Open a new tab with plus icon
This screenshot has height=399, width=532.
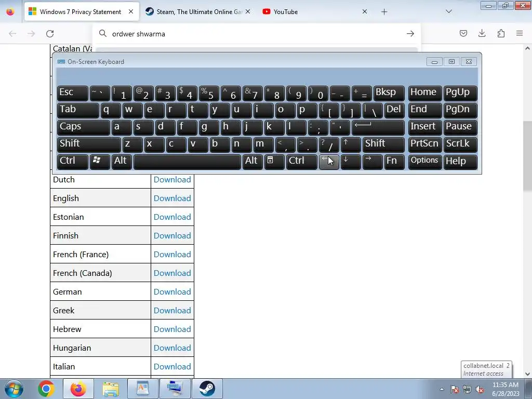pyautogui.click(x=384, y=12)
